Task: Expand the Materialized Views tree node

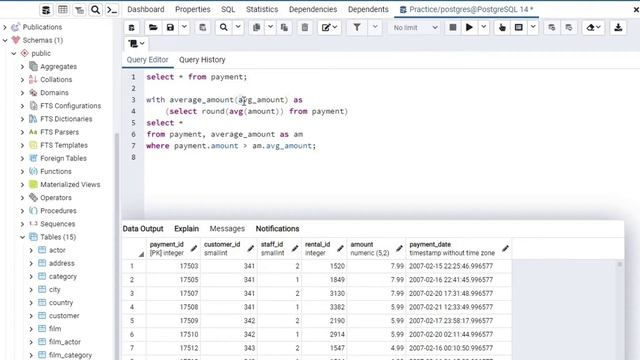Action: coord(22,184)
